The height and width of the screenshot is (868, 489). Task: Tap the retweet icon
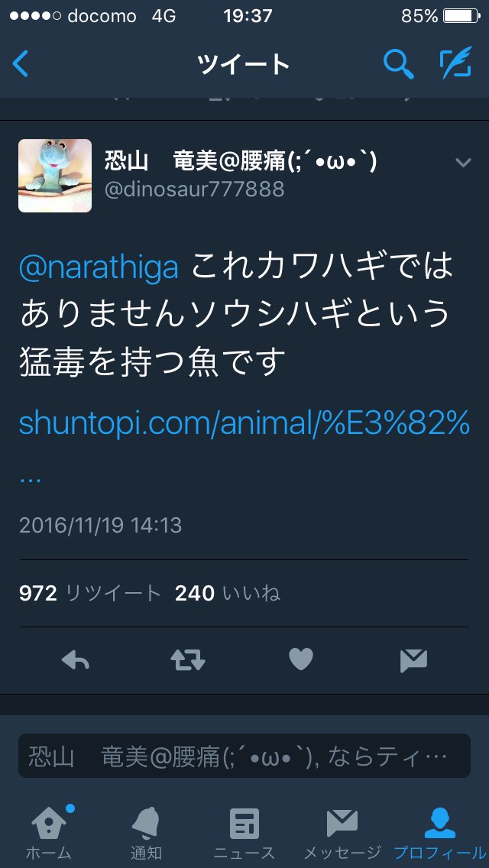coord(188,660)
